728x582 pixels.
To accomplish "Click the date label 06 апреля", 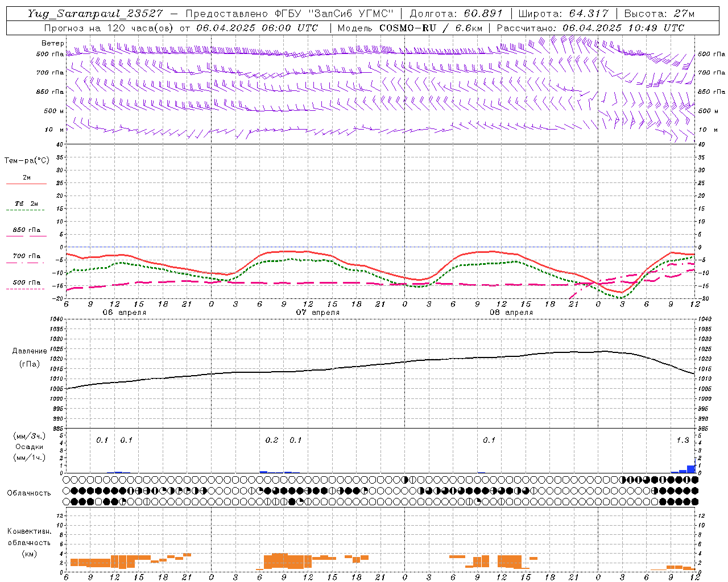I will 124,313.
